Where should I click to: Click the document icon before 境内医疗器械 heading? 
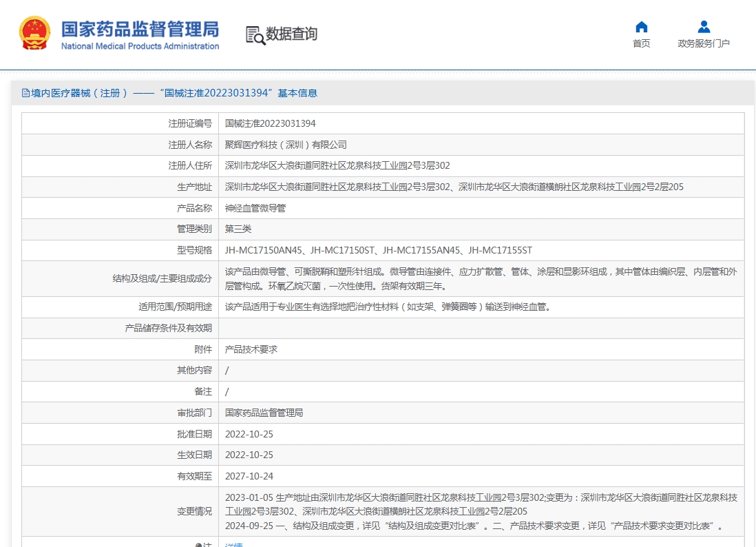click(x=25, y=93)
